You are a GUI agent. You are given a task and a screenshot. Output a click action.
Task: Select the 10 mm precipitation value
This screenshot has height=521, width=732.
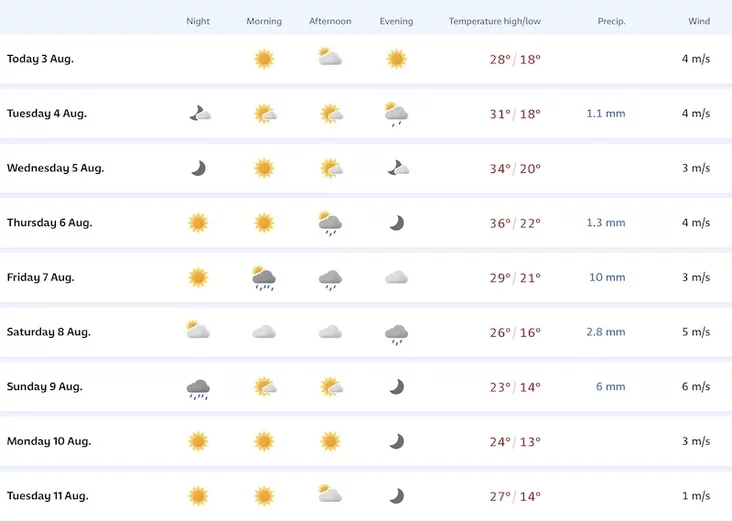point(607,277)
